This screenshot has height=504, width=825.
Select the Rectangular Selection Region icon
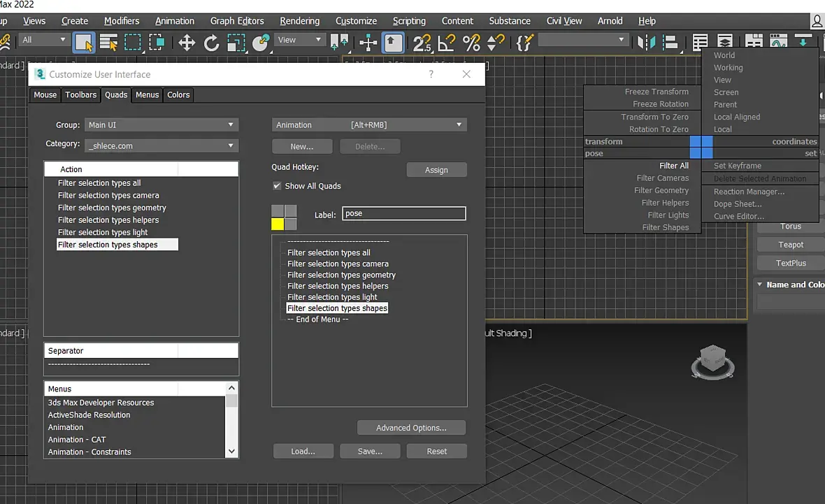tap(133, 43)
